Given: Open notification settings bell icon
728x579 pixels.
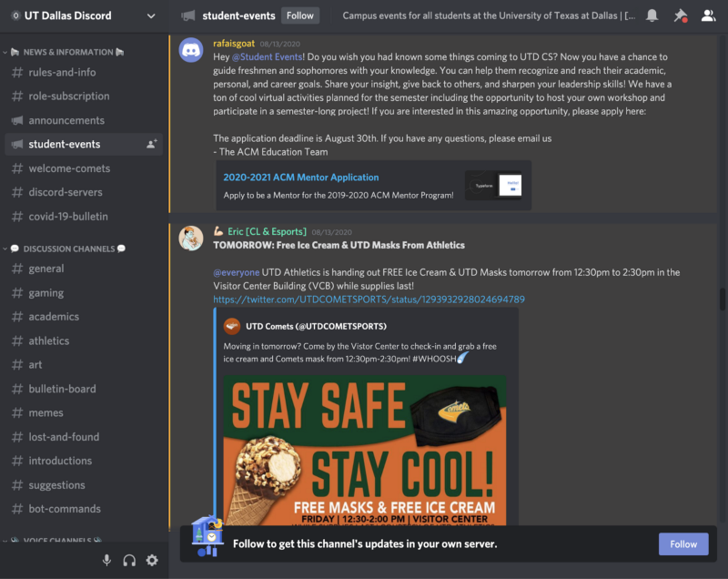Looking at the screenshot, I should [x=652, y=15].
